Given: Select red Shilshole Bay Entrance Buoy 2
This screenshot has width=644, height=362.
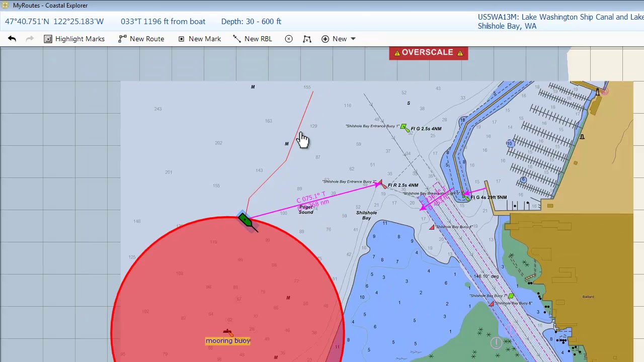Looking at the screenshot, I should point(381,184).
